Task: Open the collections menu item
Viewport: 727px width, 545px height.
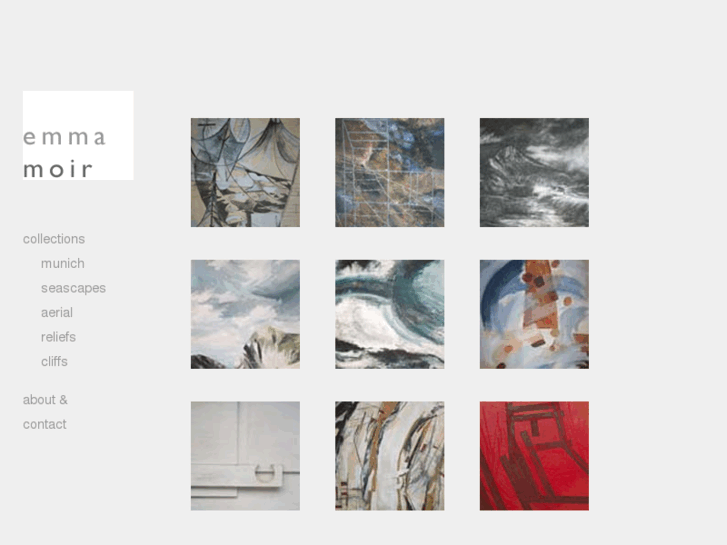Action: click(54, 239)
